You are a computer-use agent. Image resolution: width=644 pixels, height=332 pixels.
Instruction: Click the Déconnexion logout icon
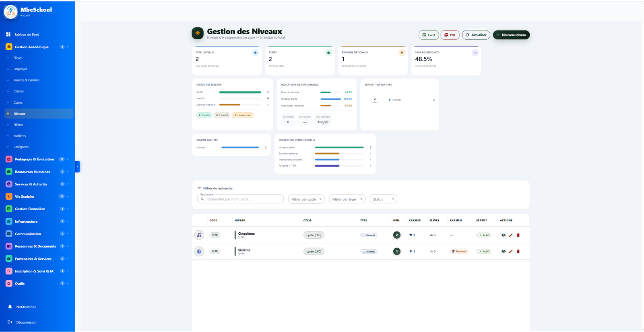click(x=10, y=322)
